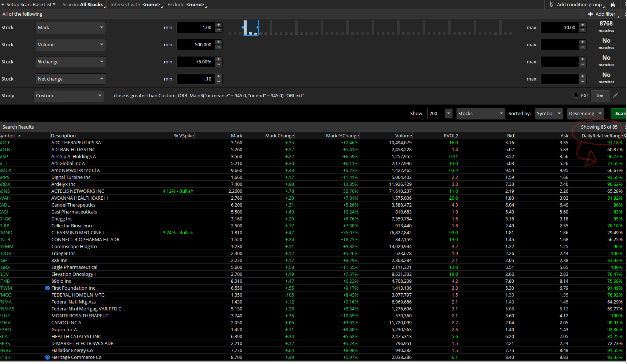Viewport: 627px width, 364px height.
Task: Increase % change max with plus
Action: coord(583,59)
